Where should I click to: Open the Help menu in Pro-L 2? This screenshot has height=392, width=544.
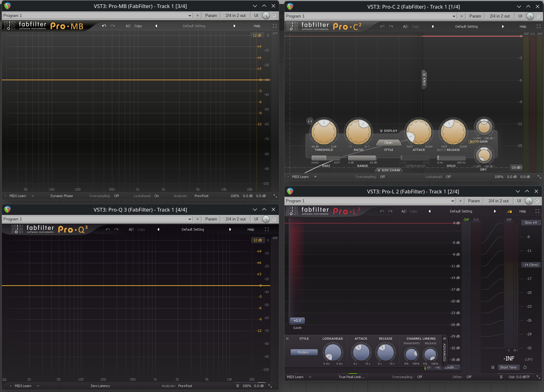tap(523, 211)
